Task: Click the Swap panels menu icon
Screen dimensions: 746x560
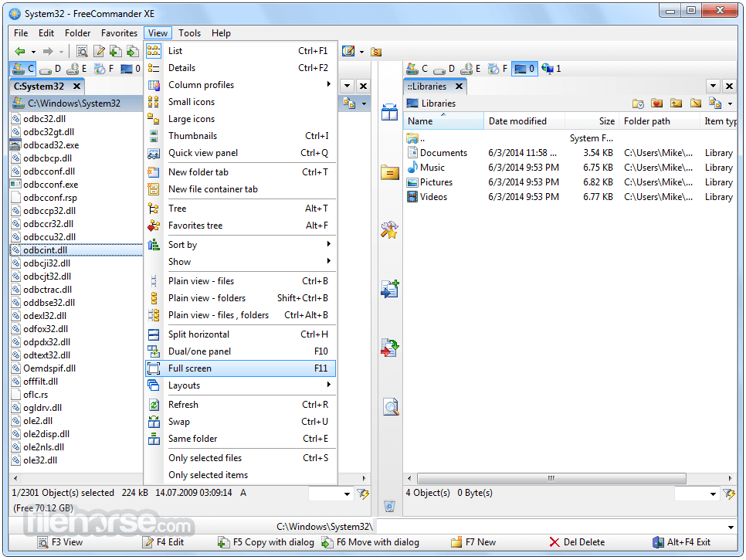Action: (x=154, y=422)
